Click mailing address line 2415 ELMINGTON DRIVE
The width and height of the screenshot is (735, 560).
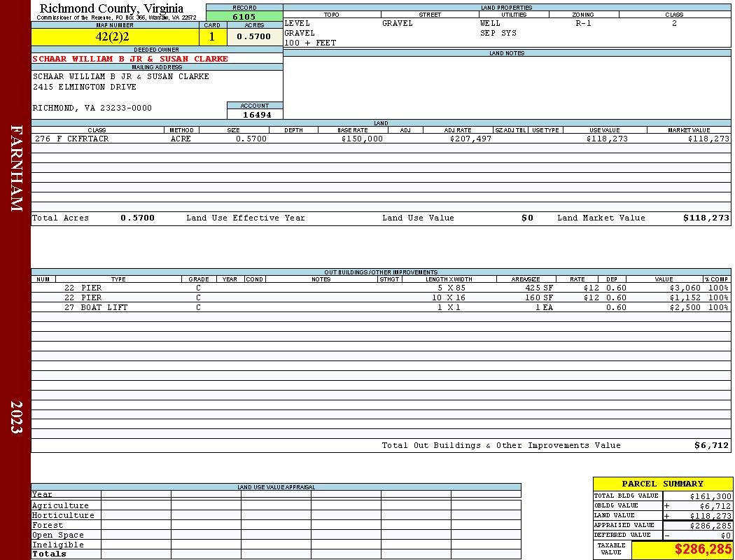(85, 87)
